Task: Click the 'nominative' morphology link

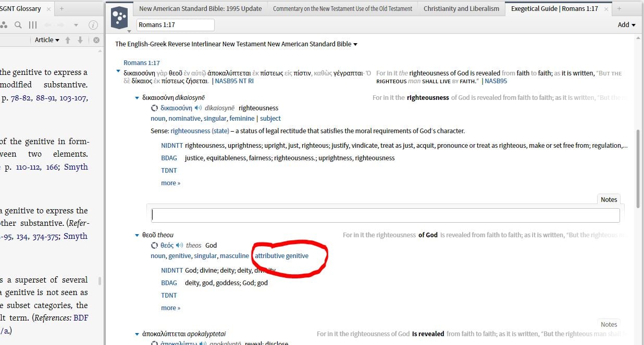Action: 184,119
